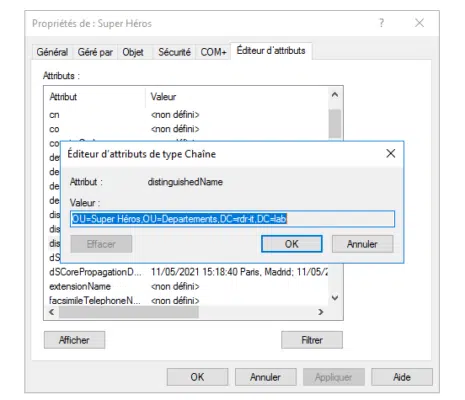Click Annuler in the string editor dialog
465x400 pixels.
click(x=362, y=244)
